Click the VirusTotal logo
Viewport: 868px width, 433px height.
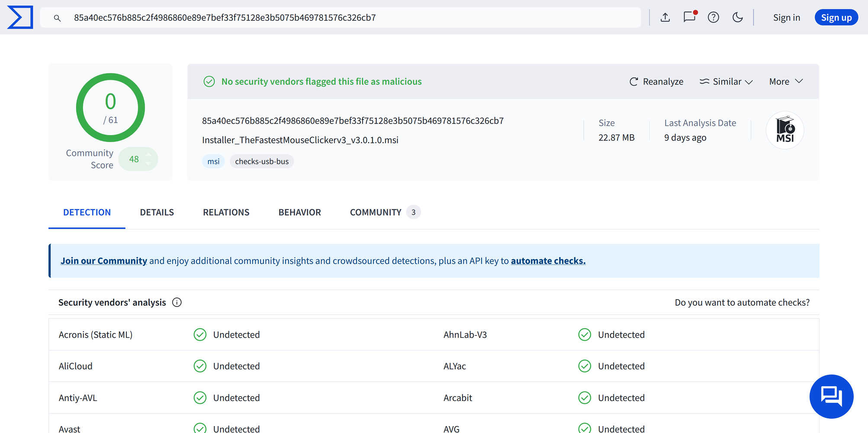tap(20, 17)
